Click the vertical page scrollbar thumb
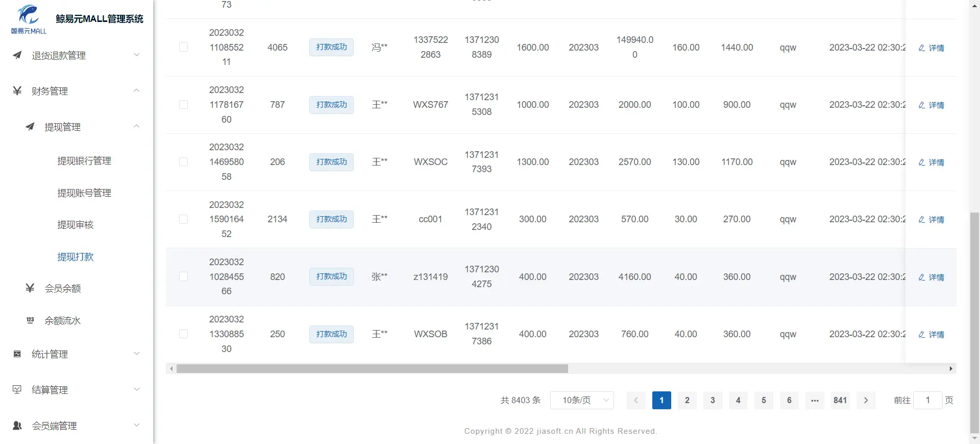The width and height of the screenshot is (980, 444). [974, 322]
